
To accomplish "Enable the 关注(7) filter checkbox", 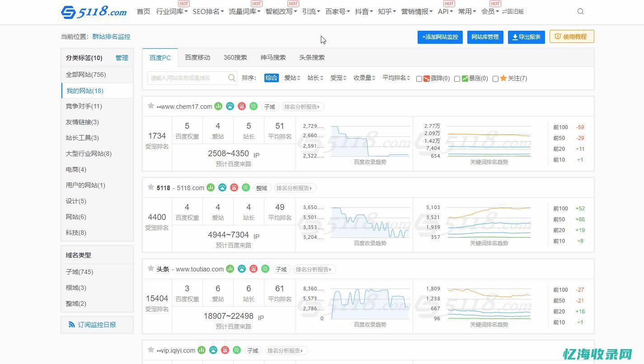I will pos(495,79).
